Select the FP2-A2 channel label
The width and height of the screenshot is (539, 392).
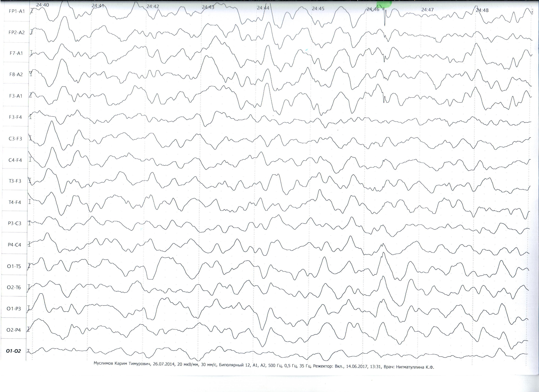tap(16, 33)
